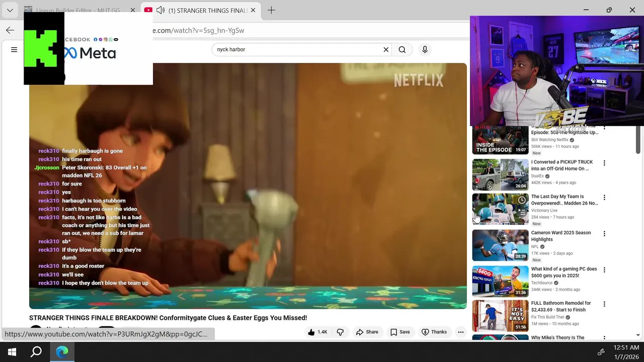Open options menu for gaming PC video
Image resolution: width=644 pixels, height=362 pixels.
pyautogui.click(x=604, y=270)
